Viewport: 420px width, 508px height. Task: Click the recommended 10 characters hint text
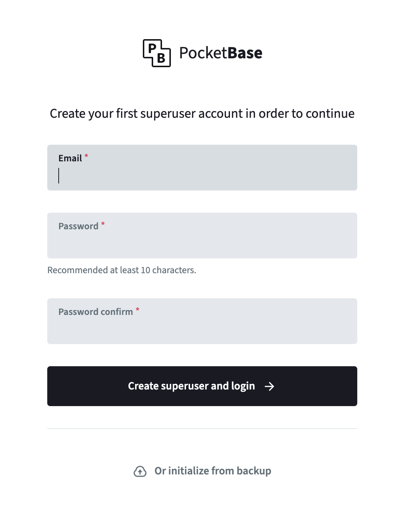122,270
